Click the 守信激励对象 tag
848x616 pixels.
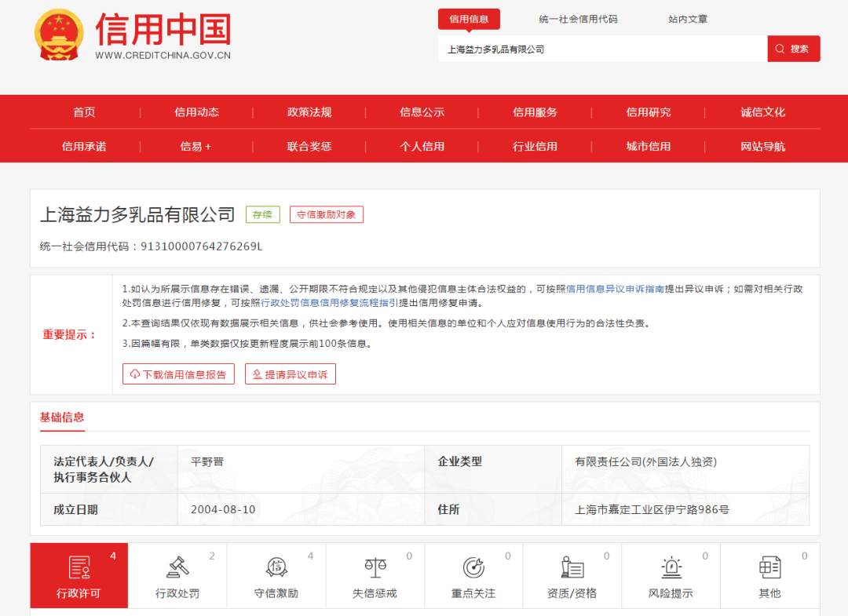click(326, 214)
